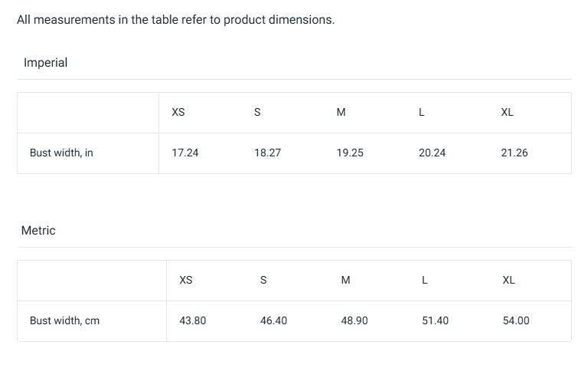Select the 21.26 XL bust width
The width and height of the screenshot is (588, 371).
coord(514,153)
